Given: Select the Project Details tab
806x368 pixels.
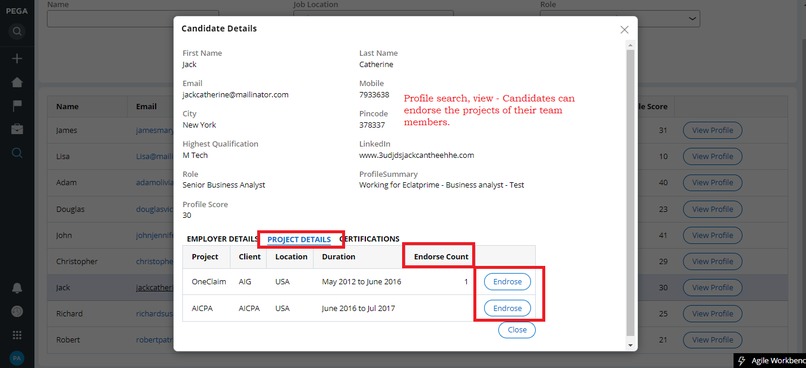Looking at the screenshot, I should point(299,240).
